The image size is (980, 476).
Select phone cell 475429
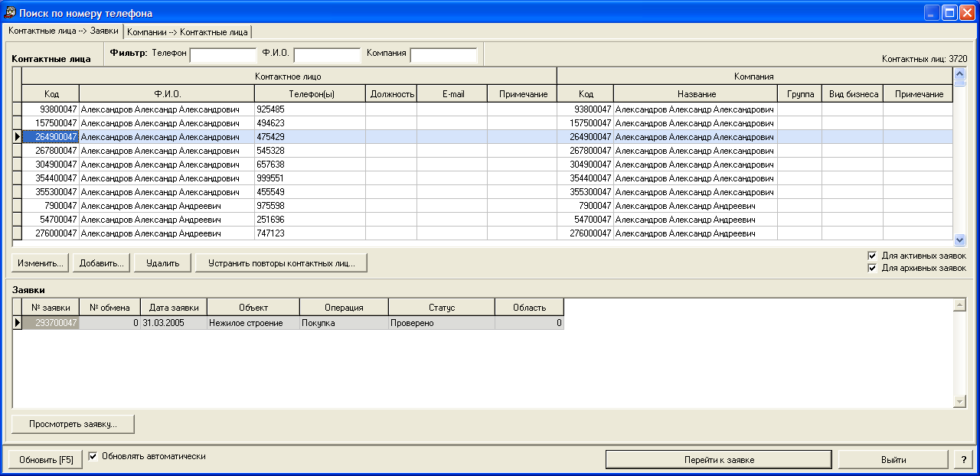[310, 137]
